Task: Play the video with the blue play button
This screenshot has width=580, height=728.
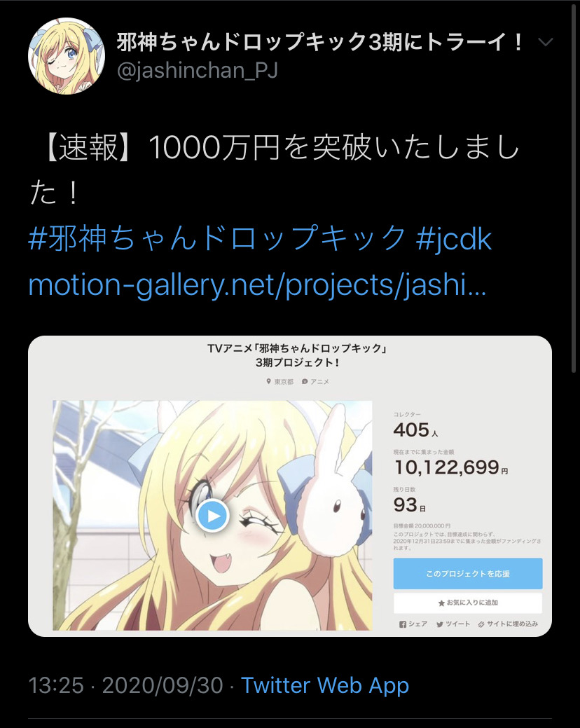Action: (x=212, y=516)
